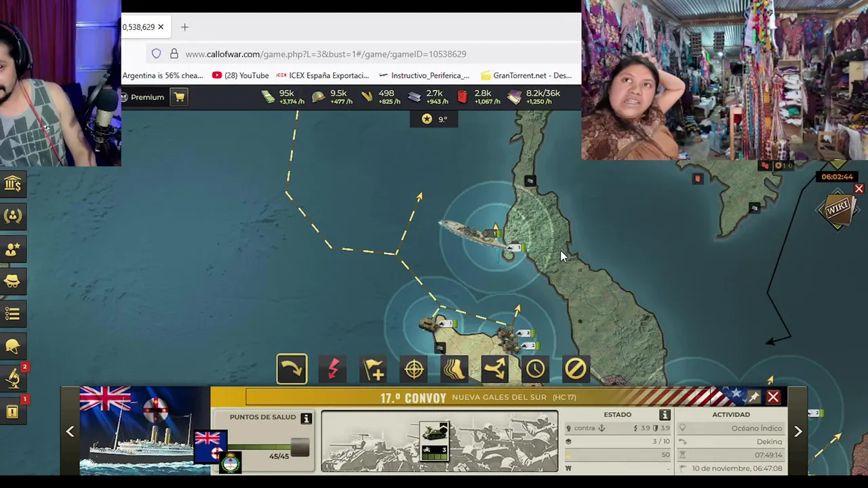Open the research microscope sidebar icon

point(12,379)
